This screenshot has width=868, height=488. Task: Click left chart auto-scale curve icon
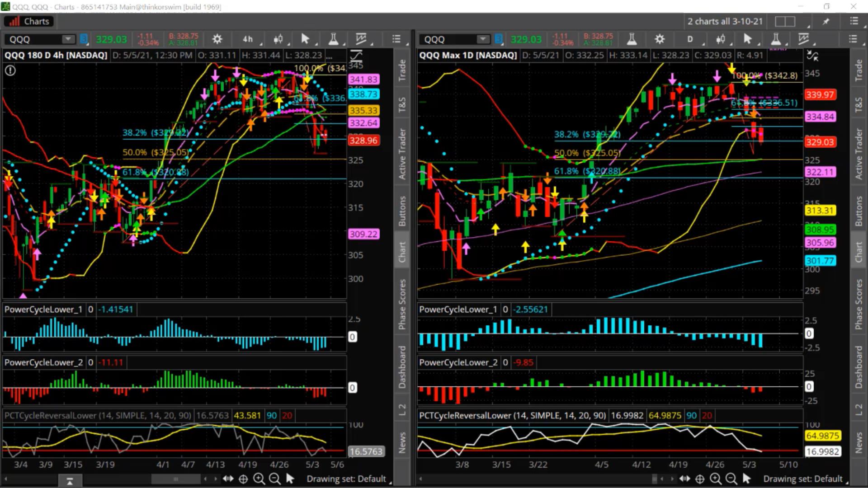[356, 56]
